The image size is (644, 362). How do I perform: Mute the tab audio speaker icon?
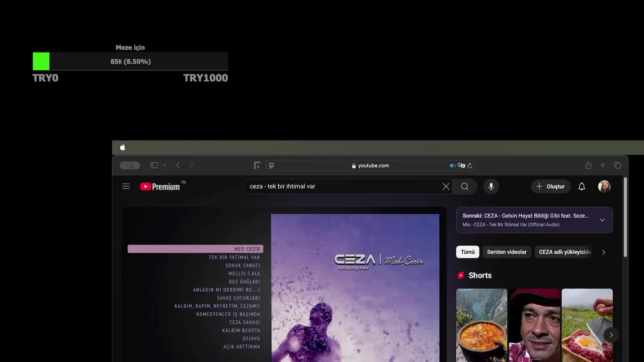point(452,165)
